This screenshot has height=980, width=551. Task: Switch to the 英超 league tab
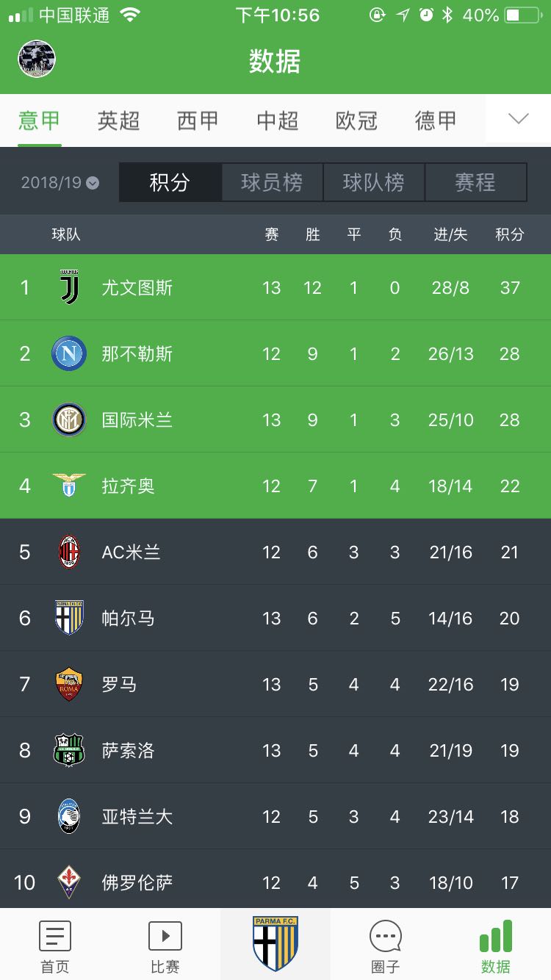click(x=118, y=120)
